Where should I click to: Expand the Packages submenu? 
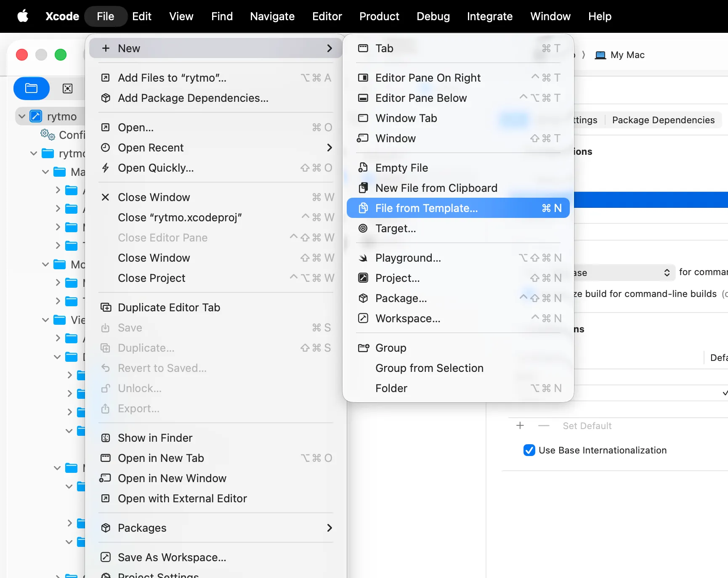(x=329, y=528)
